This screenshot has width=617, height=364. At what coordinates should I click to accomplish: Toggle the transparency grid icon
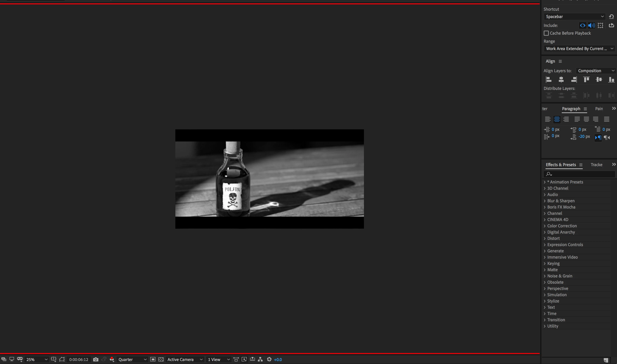tap(161, 359)
